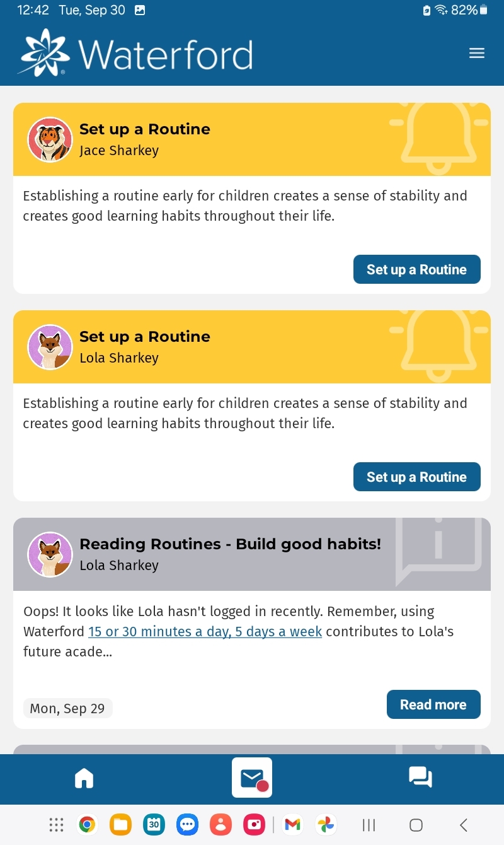Open the hamburger menu
Screen dimensions: 504x845
tap(477, 54)
